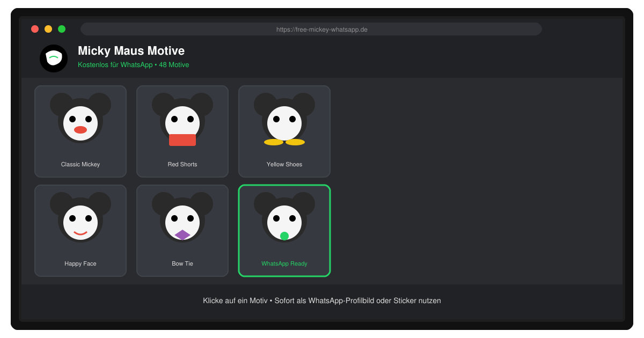Viewport: 644px width, 338px height.
Task: Open the Bow Tie Mickey image
Action: pos(182,217)
